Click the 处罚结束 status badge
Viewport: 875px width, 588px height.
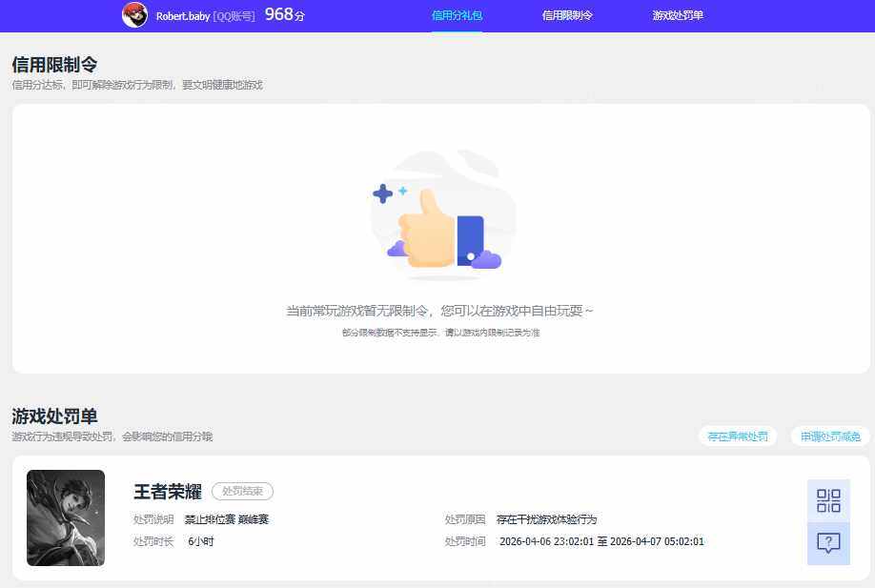click(x=242, y=491)
